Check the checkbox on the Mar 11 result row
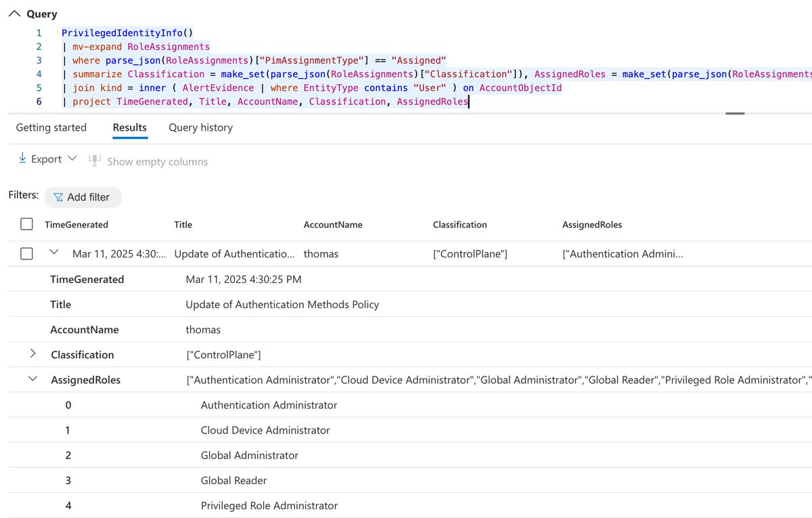 click(x=26, y=253)
